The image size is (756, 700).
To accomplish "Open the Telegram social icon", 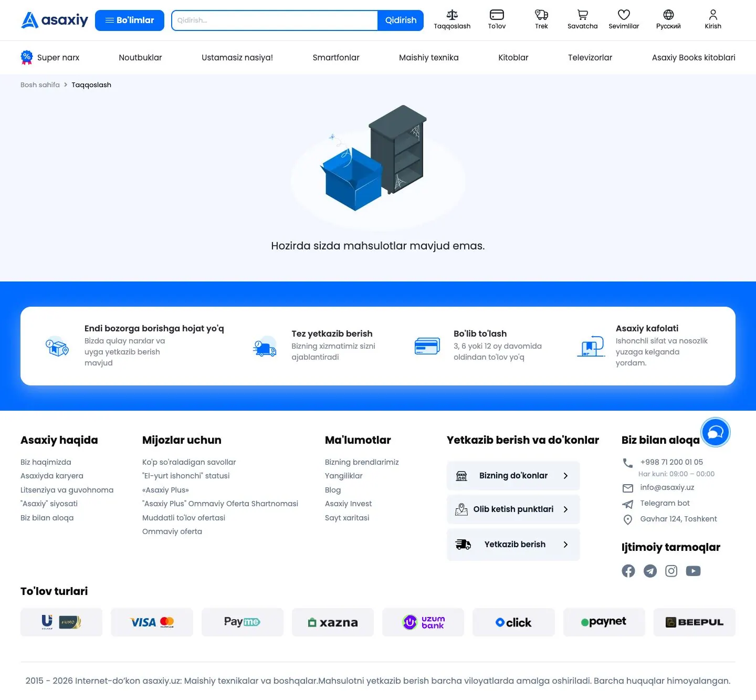I will (650, 571).
